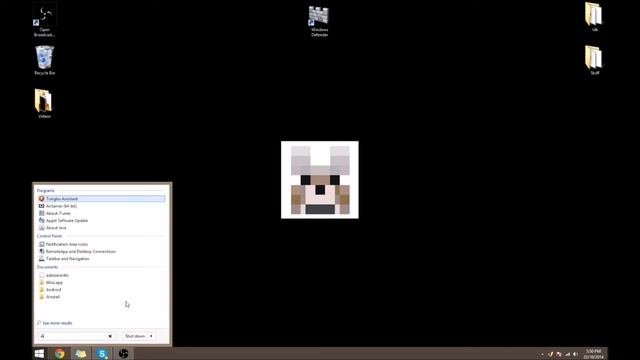Open the volume speaker tray icon
This screenshot has height=360, width=640.
pos(576,354)
